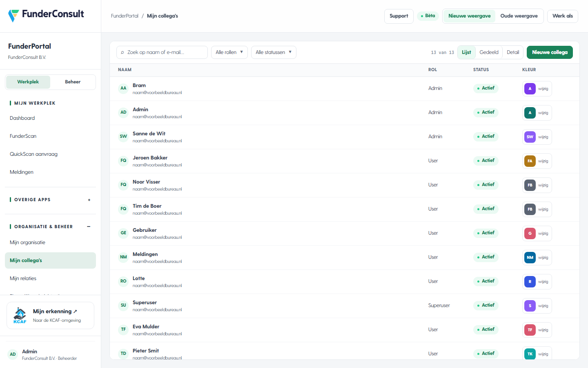The image size is (588, 368).
Task: Click the KCAF logo icon
Action: coord(20,316)
